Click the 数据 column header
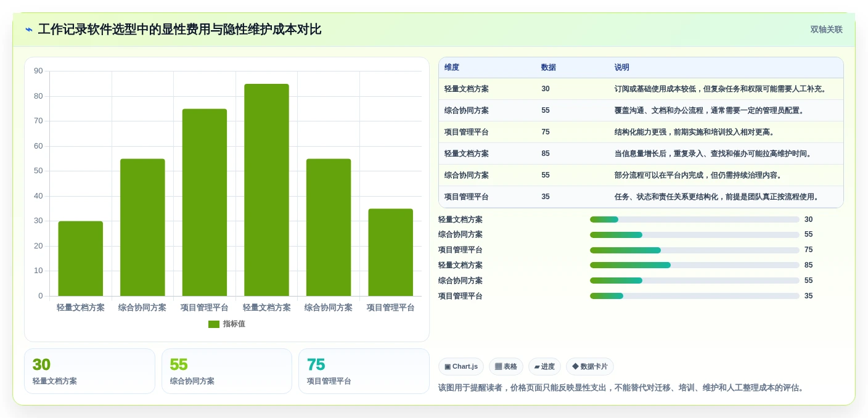This screenshot has width=868, height=418. point(549,68)
